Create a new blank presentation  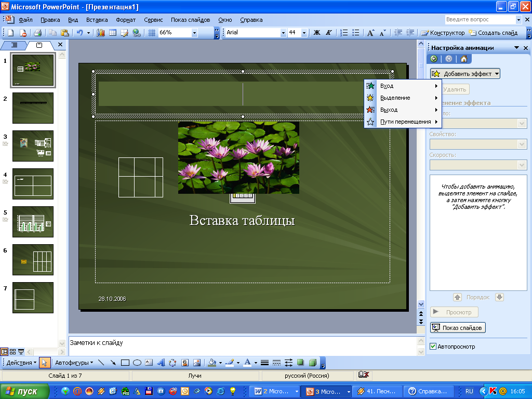point(10,33)
